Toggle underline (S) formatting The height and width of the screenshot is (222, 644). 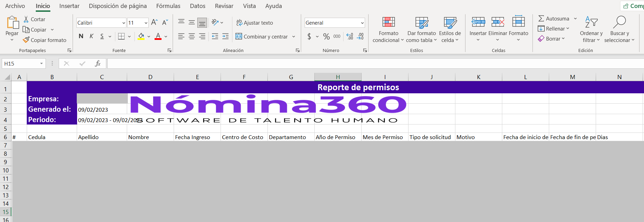102,36
